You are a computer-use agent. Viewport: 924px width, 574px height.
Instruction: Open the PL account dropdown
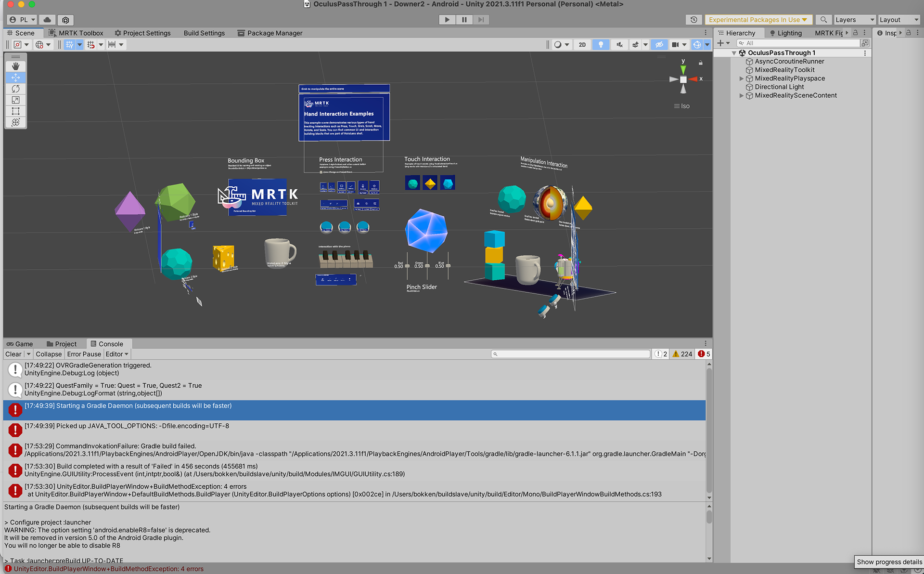pyautogui.click(x=22, y=20)
